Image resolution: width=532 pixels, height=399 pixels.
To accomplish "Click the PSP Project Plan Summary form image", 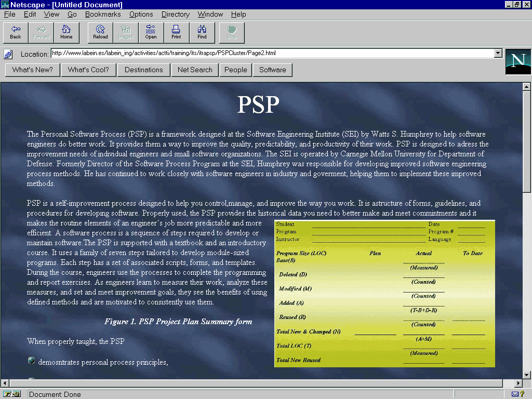I will pyautogui.click(x=384, y=294).
